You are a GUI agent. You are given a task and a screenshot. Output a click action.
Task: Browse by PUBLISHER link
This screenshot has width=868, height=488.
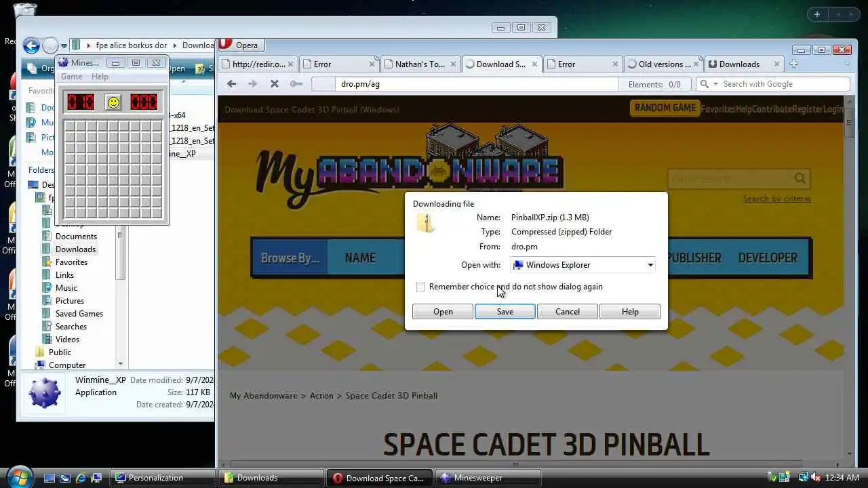coord(694,258)
